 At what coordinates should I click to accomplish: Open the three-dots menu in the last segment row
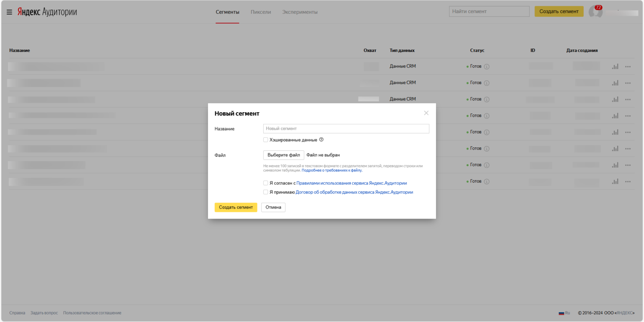(x=628, y=182)
